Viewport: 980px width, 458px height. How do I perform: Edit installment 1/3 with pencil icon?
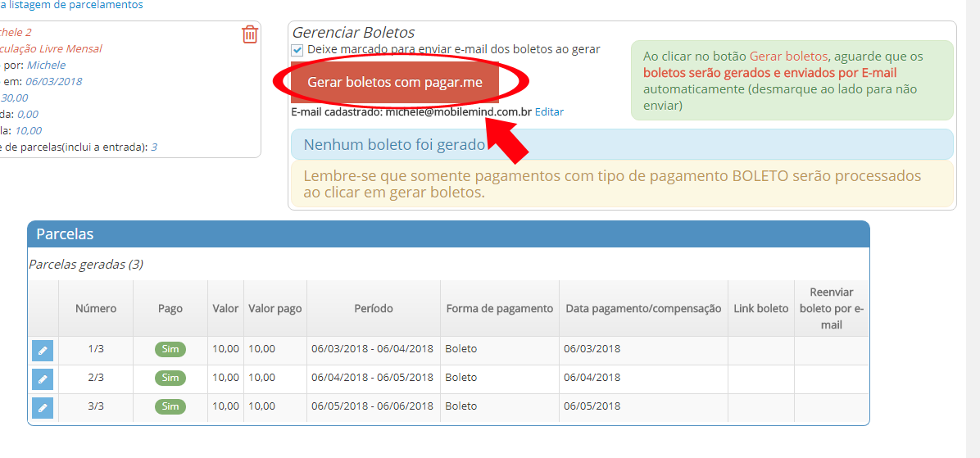tap(43, 351)
